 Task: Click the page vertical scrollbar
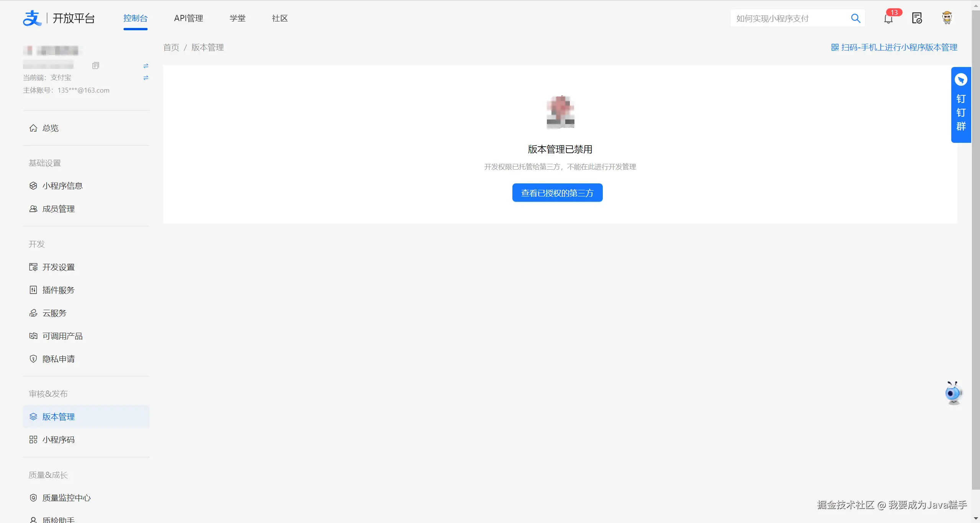pyautogui.click(x=975, y=249)
